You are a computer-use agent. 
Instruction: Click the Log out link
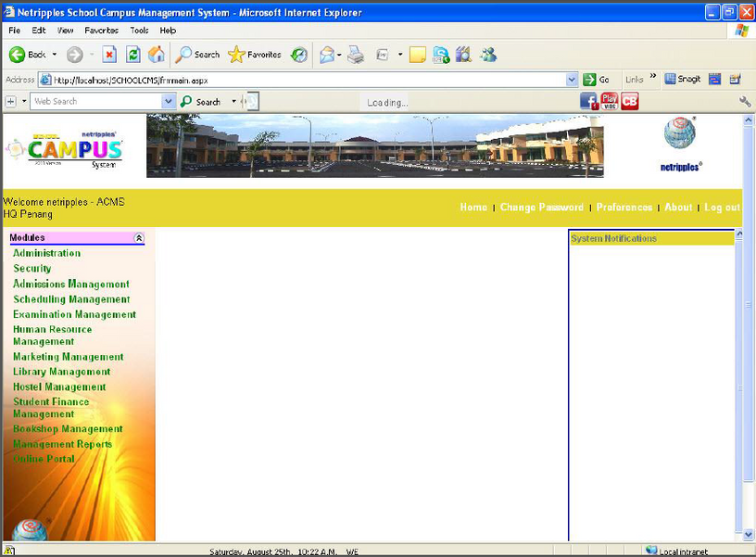[722, 207]
